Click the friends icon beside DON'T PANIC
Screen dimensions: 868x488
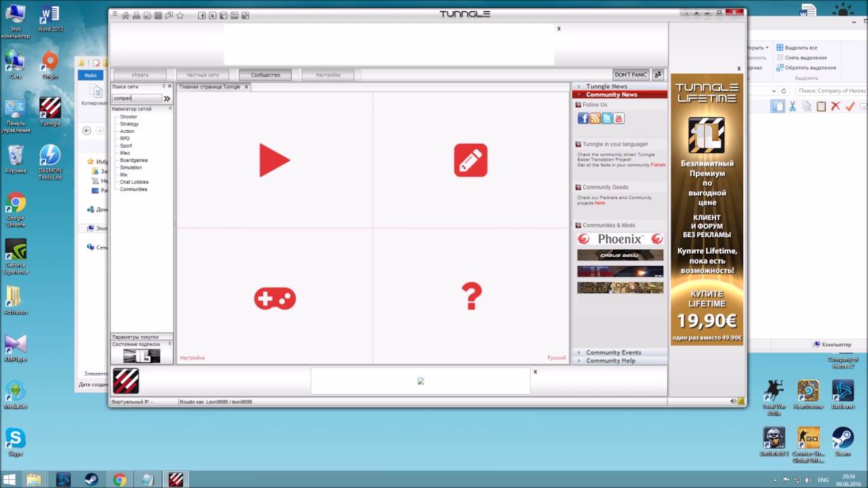click(657, 75)
